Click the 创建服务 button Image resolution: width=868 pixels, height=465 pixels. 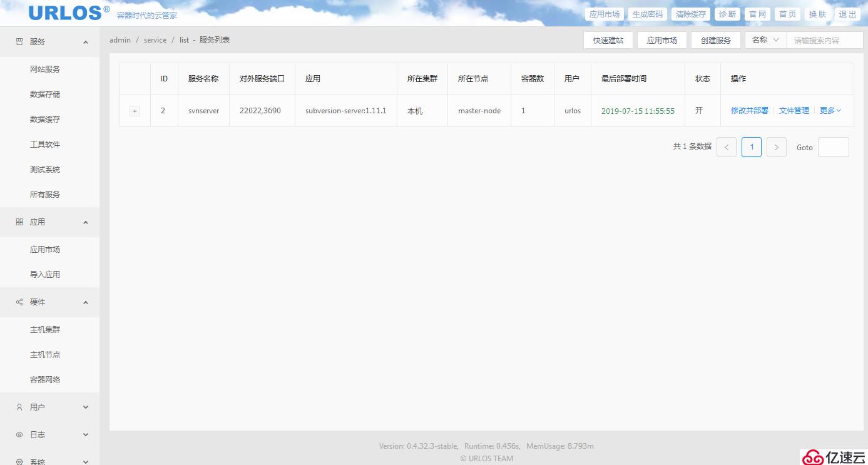[x=716, y=40]
